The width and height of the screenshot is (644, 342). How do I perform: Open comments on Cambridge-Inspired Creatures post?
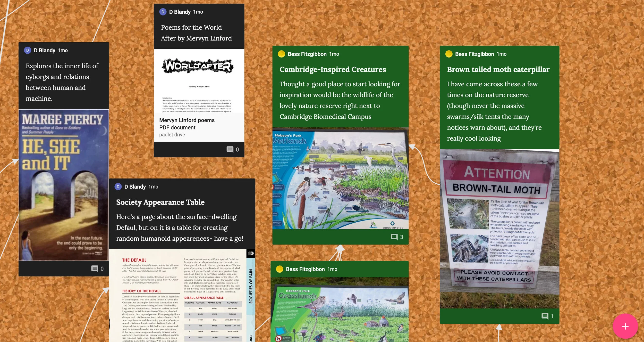[x=397, y=237]
